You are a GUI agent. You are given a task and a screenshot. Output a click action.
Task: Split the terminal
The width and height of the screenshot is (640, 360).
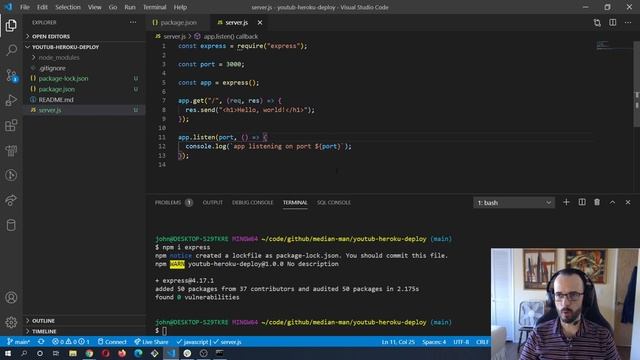pos(582,202)
